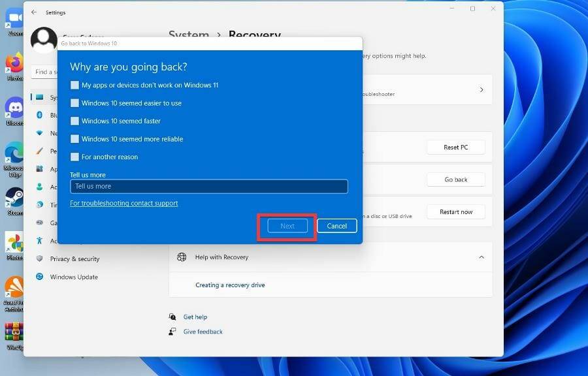The width and height of the screenshot is (588, 376).
Task: Expand the troubleshooter row chevron
Action: [482, 89]
